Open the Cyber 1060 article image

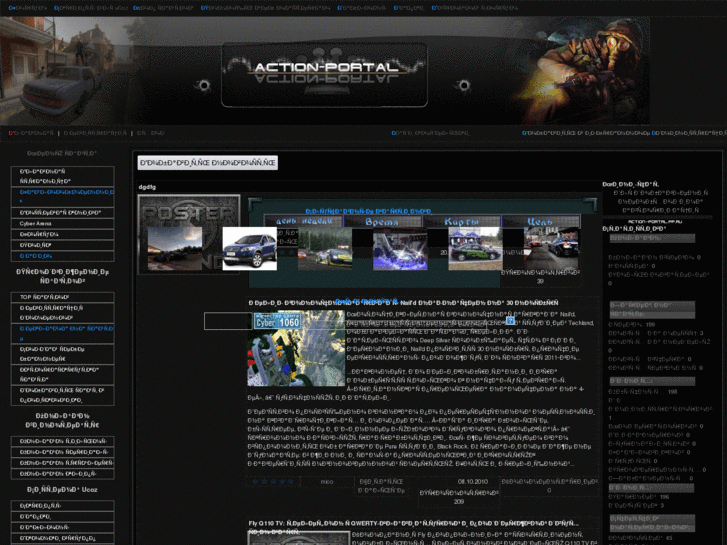click(296, 348)
